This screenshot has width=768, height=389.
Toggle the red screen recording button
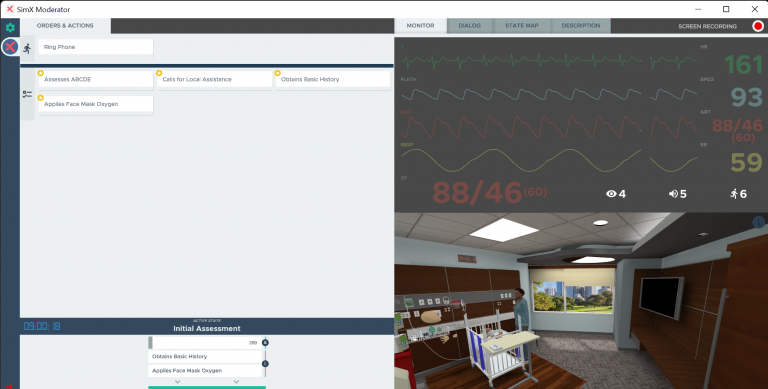coord(758,26)
